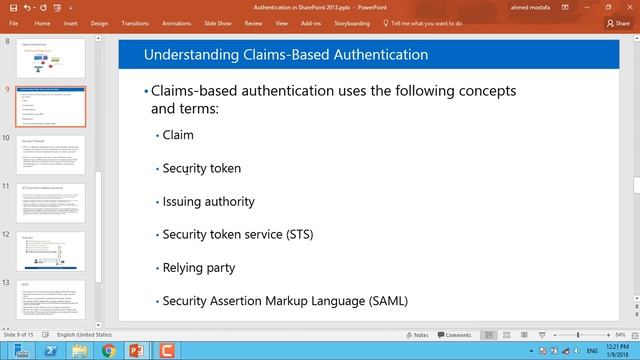This screenshot has height=360, width=640.
Task: Select slide 12 thumbnail
Action: coord(51,251)
